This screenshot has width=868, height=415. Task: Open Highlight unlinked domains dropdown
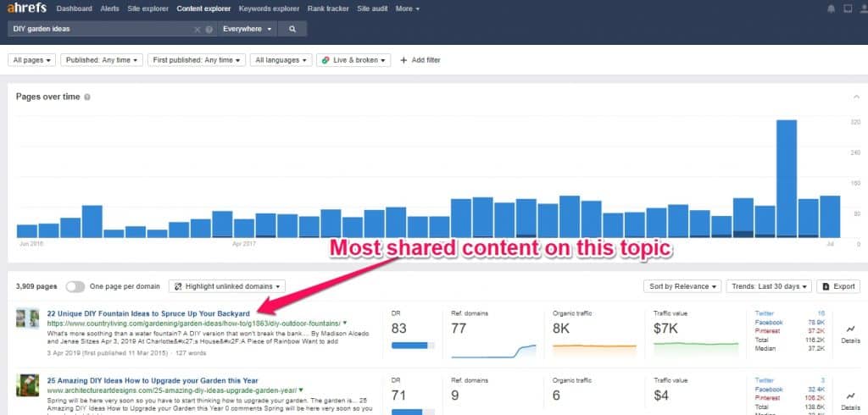[227, 286]
